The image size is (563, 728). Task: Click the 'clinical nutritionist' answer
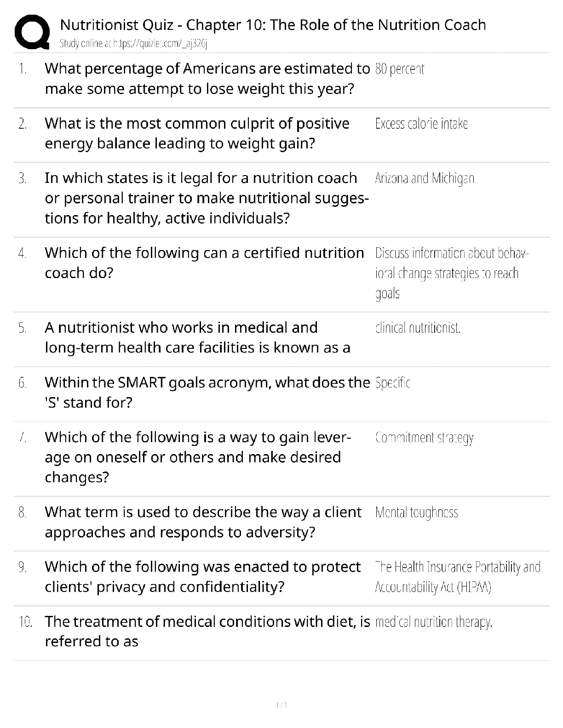(x=418, y=328)
